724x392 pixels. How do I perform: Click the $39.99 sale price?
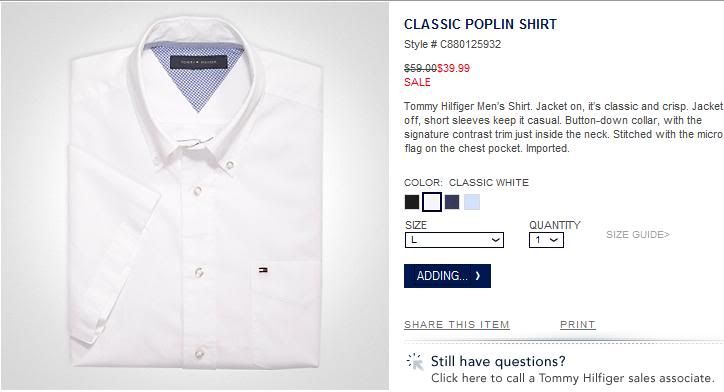coord(453,68)
